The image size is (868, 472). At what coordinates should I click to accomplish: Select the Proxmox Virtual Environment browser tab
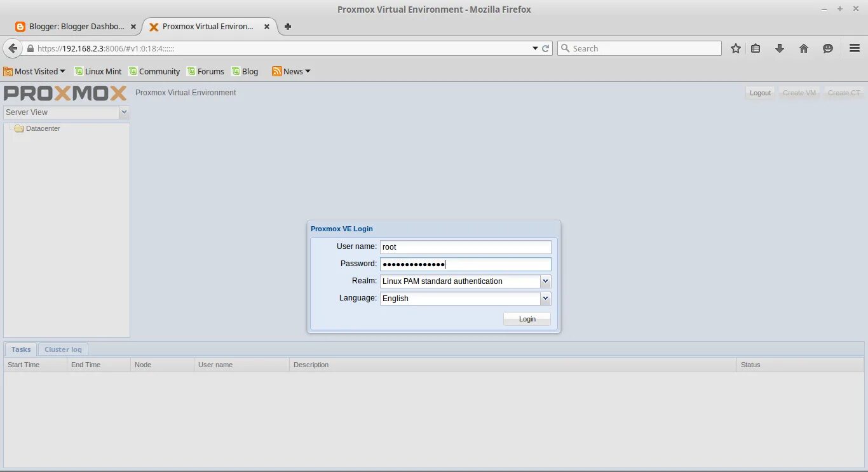coord(209,27)
